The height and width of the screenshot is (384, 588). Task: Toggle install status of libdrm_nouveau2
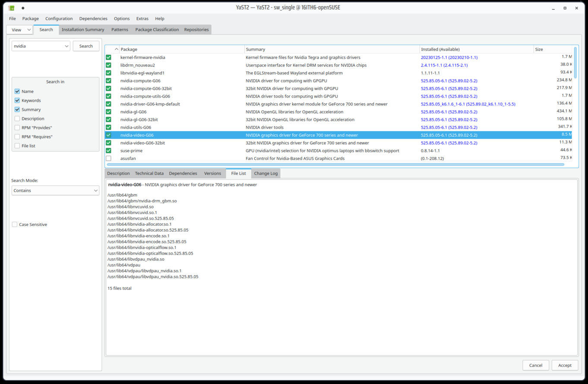click(x=108, y=65)
